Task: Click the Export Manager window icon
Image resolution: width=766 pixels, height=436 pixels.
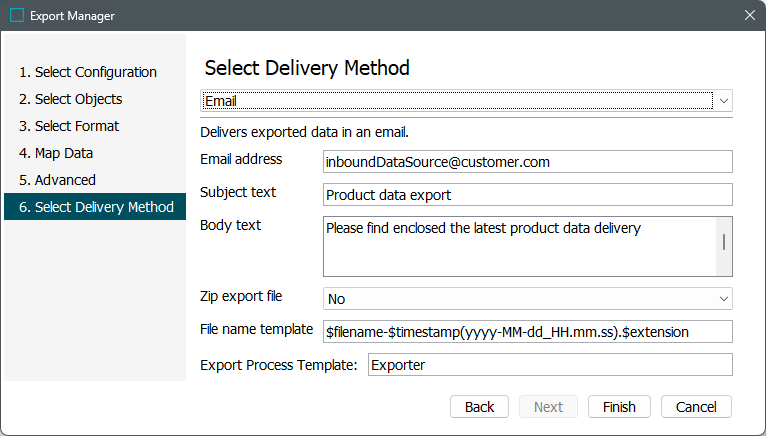Action: [x=17, y=16]
